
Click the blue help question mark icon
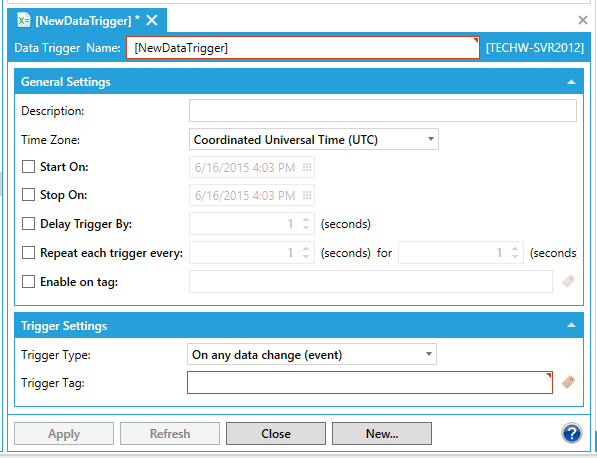(x=571, y=433)
